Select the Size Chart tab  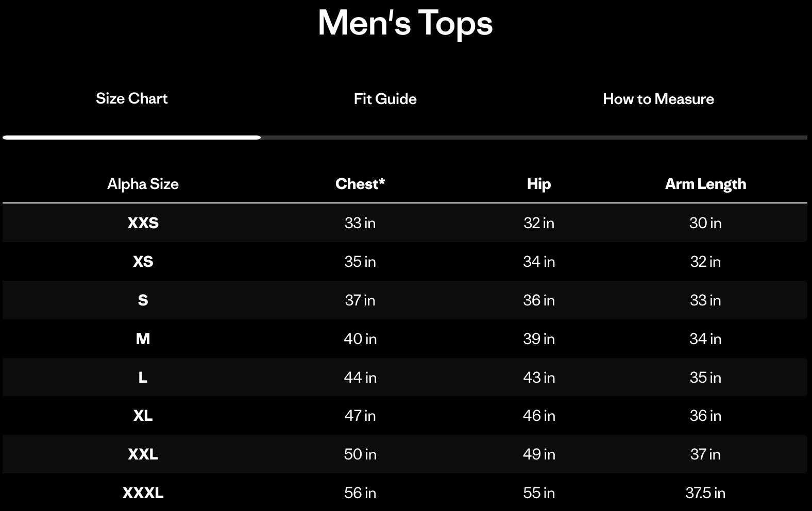pyautogui.click(x=130, y=99)
